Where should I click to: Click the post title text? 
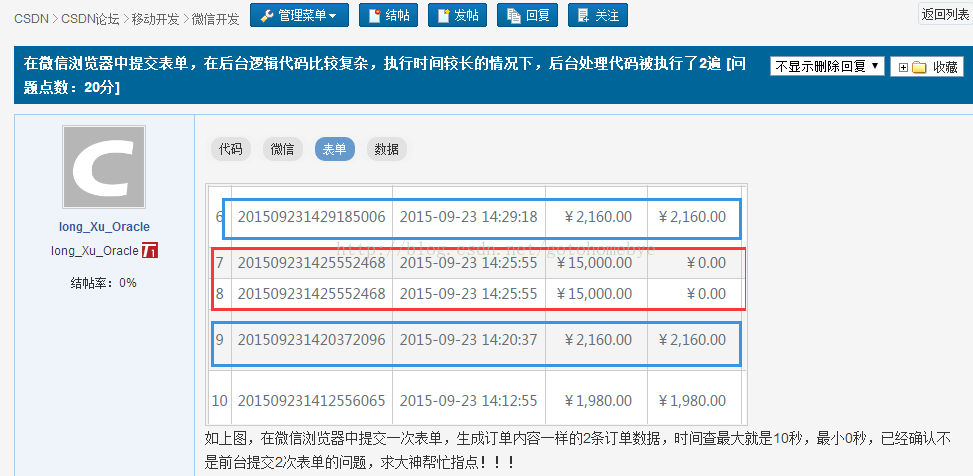(385, 75)
